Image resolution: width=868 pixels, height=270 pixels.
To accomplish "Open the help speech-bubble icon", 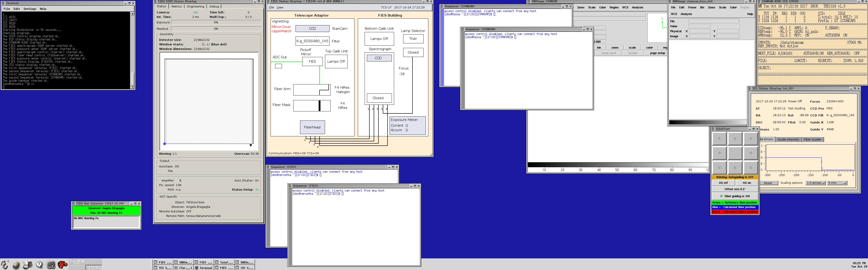I will coord(39,265).
